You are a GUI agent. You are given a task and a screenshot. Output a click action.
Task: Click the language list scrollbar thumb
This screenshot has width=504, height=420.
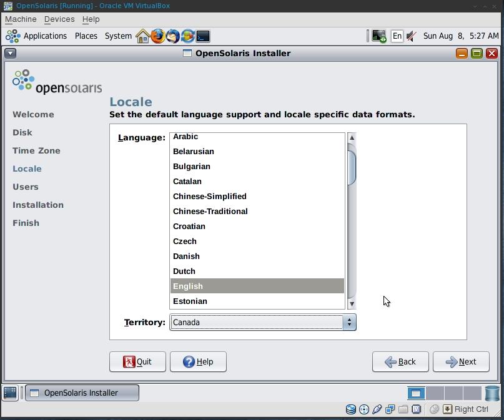click(x=352, y=167)
